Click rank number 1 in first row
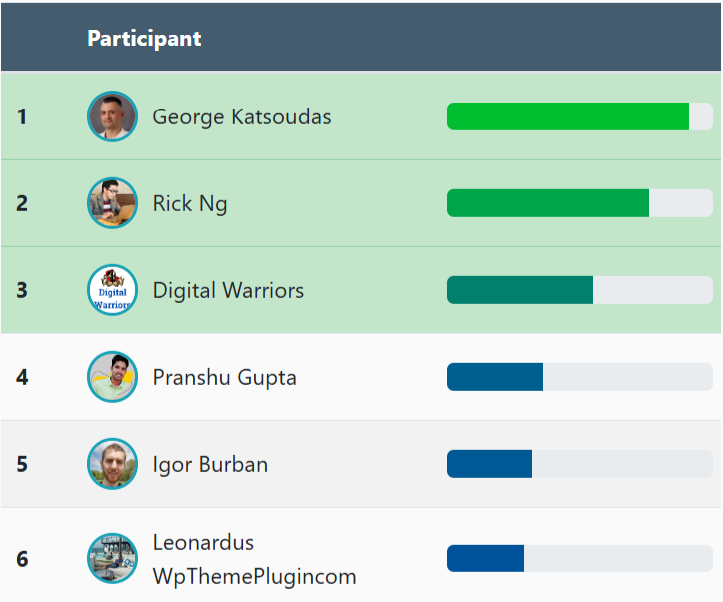The width and height of the screenshot is (723, 602). point(22,117)
